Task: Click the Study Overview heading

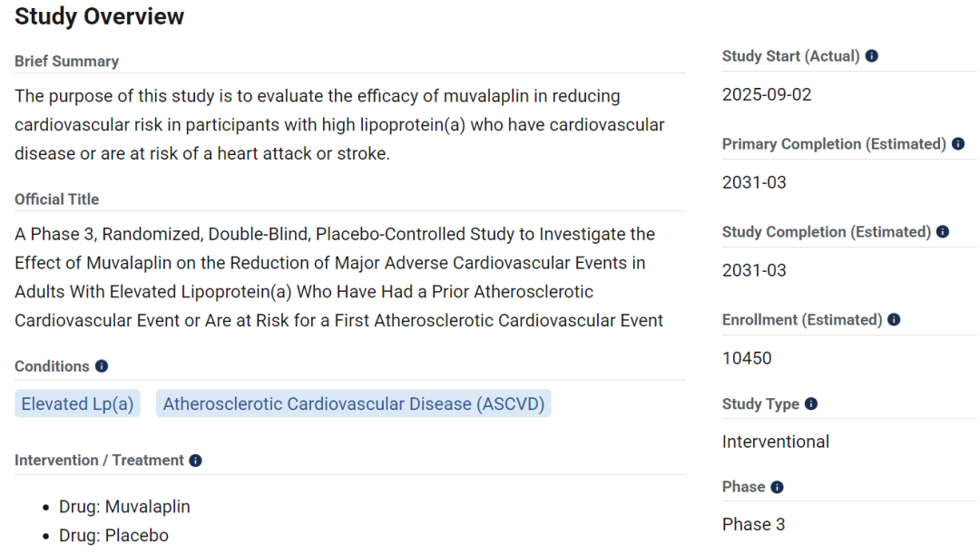Action: coord(100,16)
